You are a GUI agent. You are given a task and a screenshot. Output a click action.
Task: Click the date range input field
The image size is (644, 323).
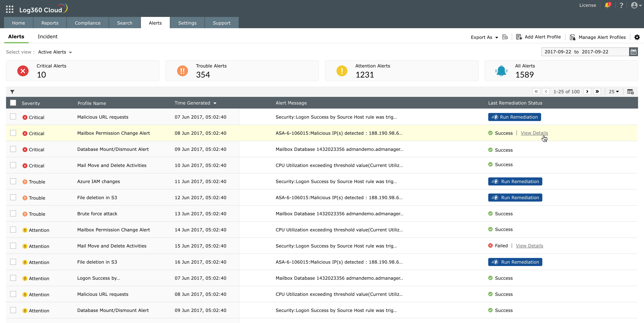click(x=585, y=52)
